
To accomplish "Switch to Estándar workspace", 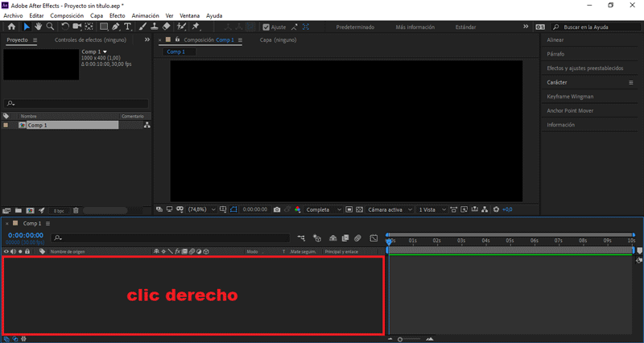I will (466, 27).
